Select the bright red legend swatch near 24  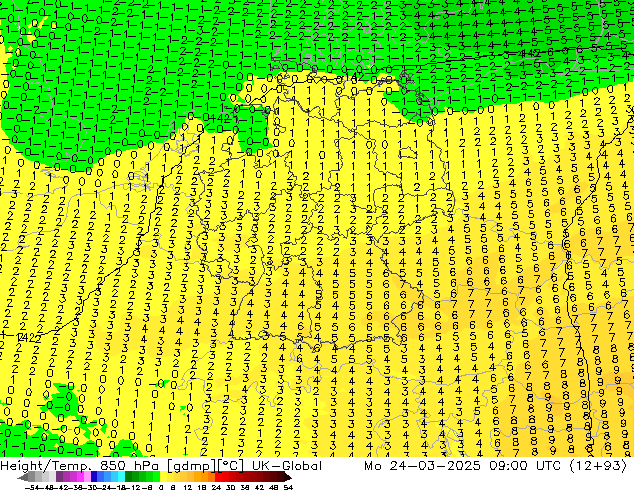pyautogui.click(x=218, y=477)
